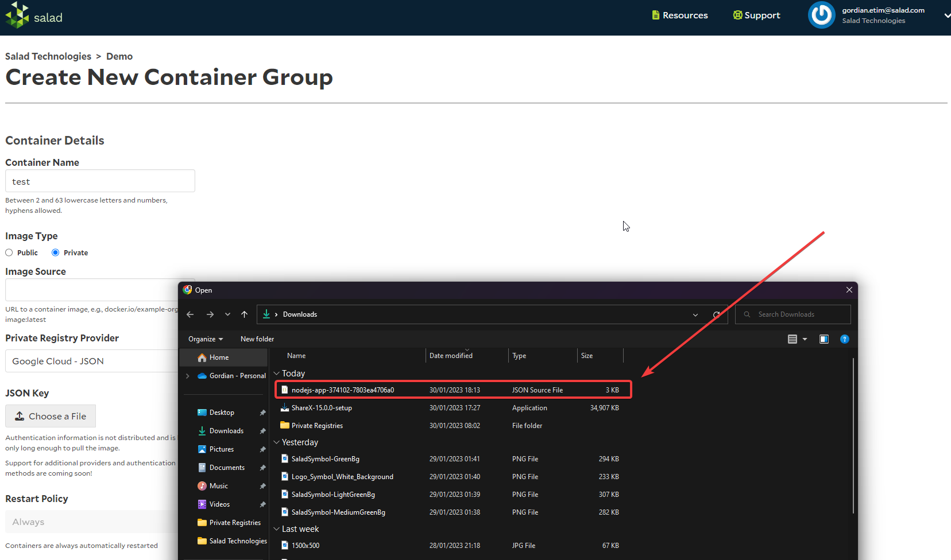
Task: Open the Demo breadcrumb link
Action: tap(119, 56)
